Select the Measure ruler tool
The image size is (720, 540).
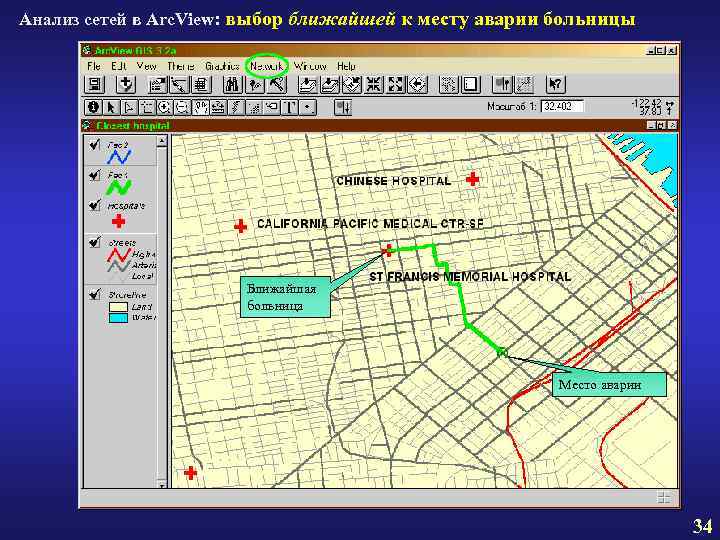[218, 107]
